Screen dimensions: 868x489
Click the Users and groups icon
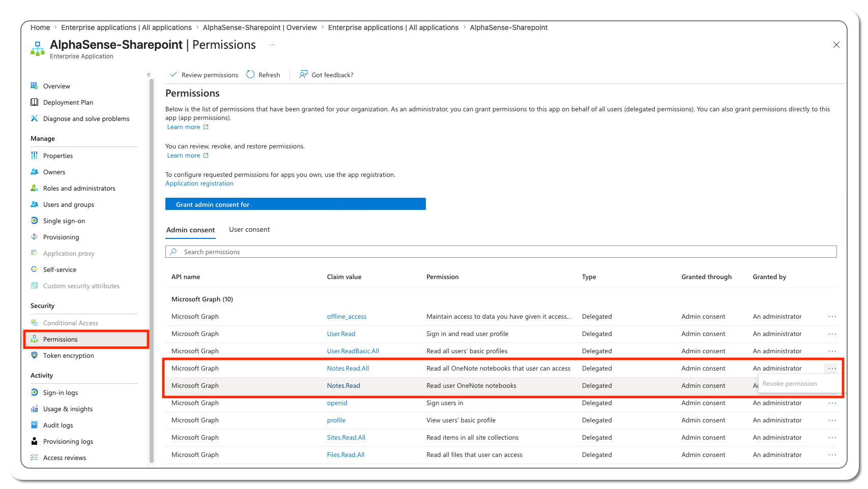[34, 204]
